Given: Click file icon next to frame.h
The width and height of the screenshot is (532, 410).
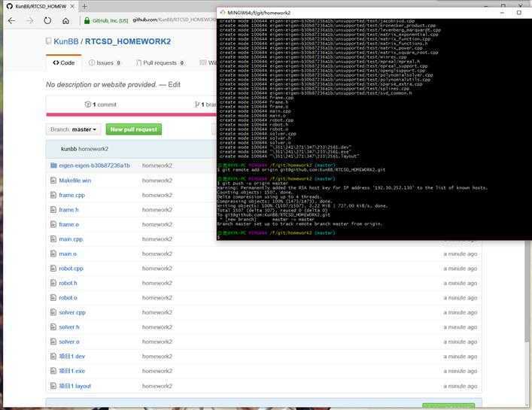Looking at the screenshot, I should click(53, 210).
